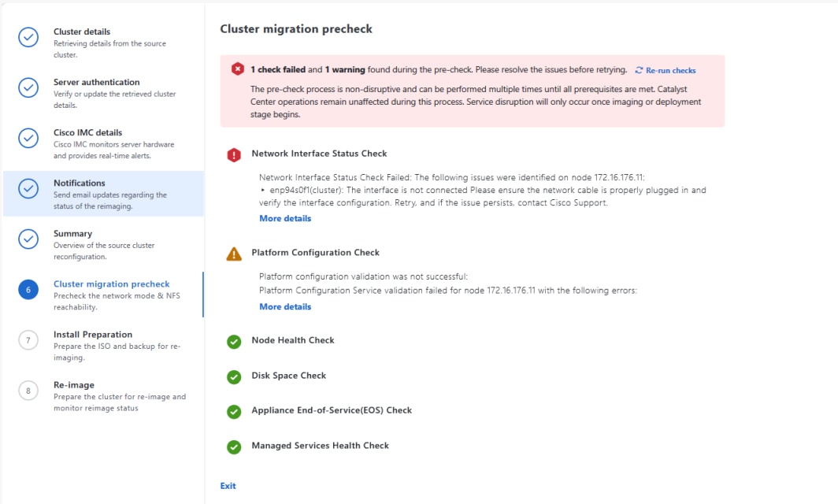Viewport: 838px width, 504px height.
Task: Click 'Platform configuration validation was not successful' text
Action: [x=363, y=276]
